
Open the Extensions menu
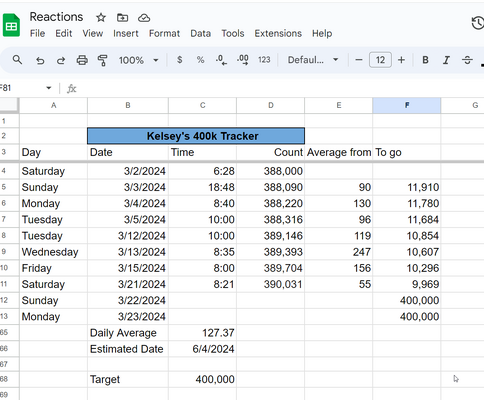[x=278, y=33]
